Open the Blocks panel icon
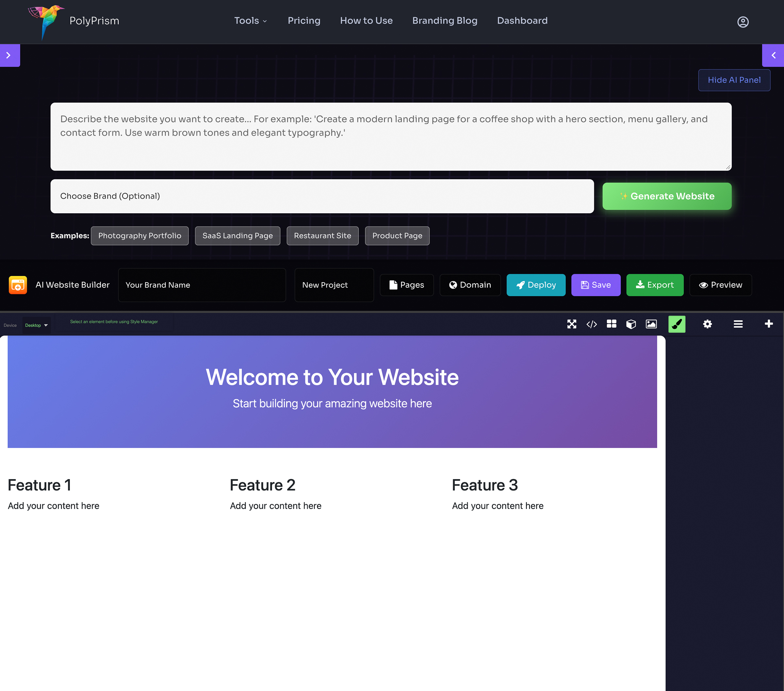This screenshot has height=691, width=784. (612, 324)
